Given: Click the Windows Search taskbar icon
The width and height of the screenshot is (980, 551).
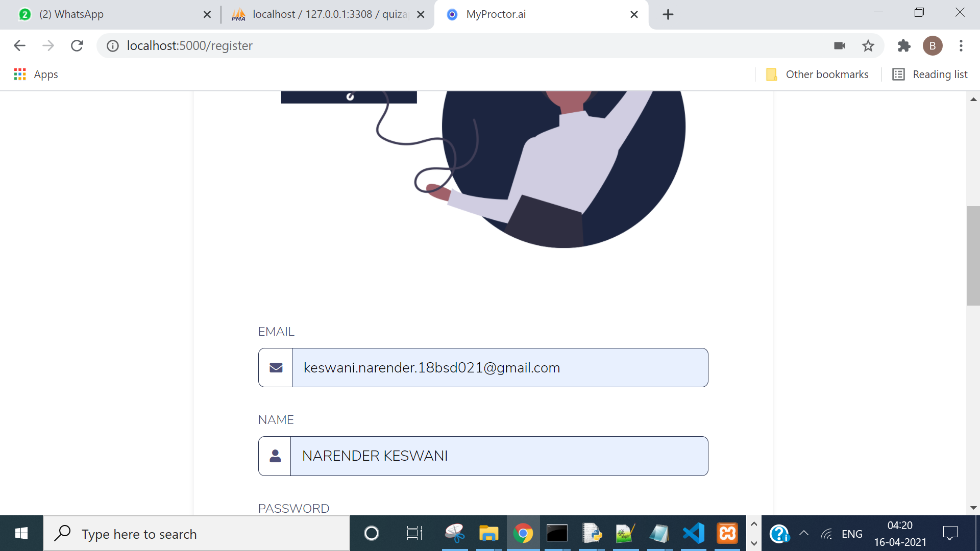Looking at the screenshot, I should pos(63,534).
